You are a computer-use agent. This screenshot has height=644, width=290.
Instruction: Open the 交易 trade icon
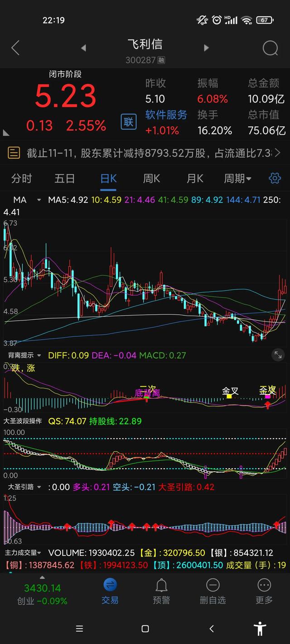[110, 591]
